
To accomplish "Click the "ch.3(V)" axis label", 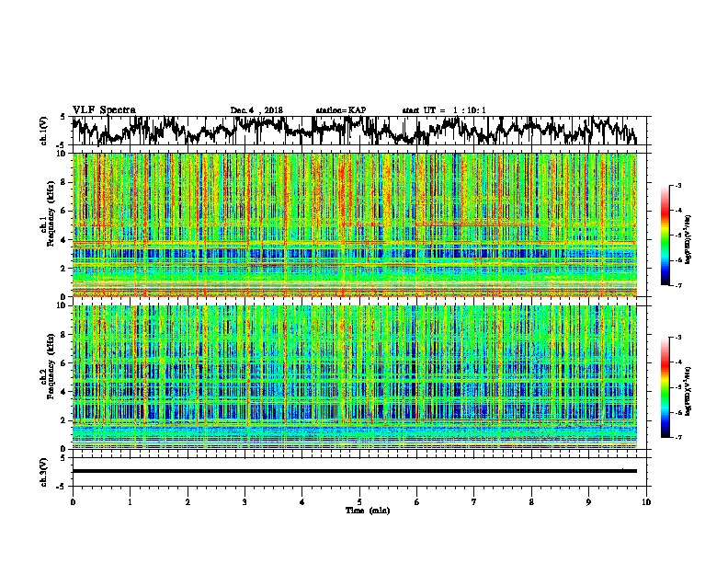I will [x=44, y=472].
